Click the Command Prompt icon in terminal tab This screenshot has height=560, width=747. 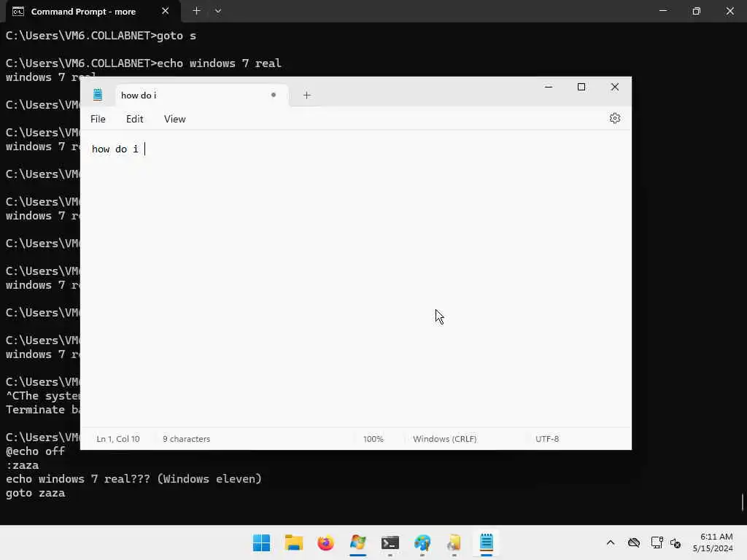coord(18,12)
